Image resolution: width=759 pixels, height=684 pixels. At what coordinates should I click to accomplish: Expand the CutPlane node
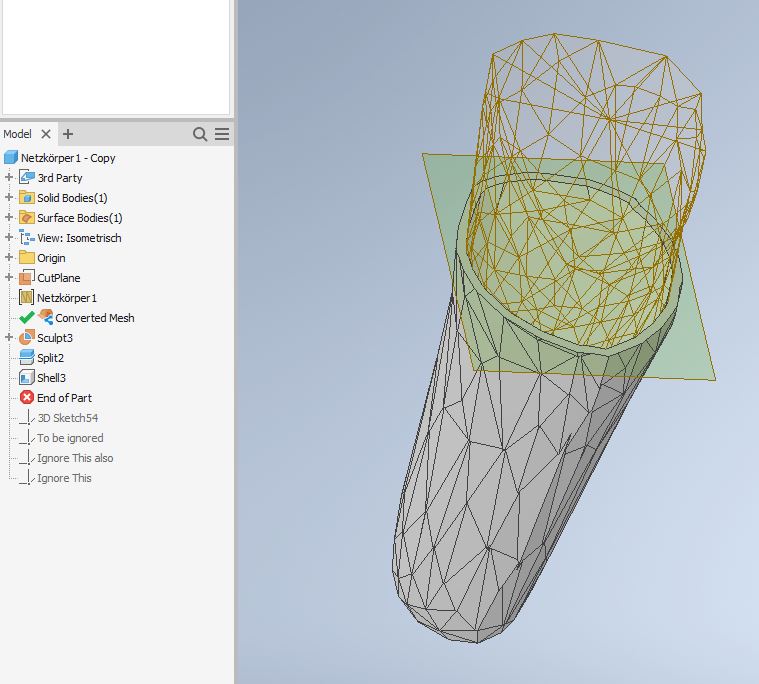click(x=9, y=278)
